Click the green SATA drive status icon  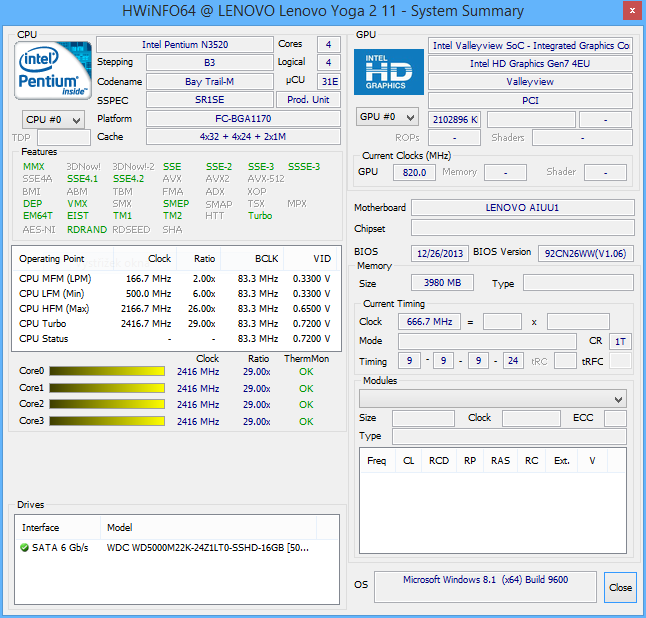24,548
